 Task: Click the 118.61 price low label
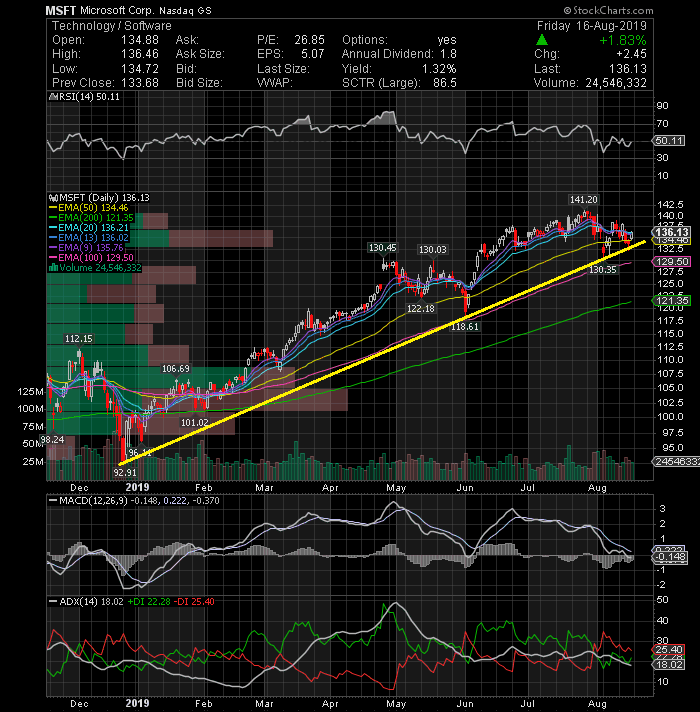464,326
